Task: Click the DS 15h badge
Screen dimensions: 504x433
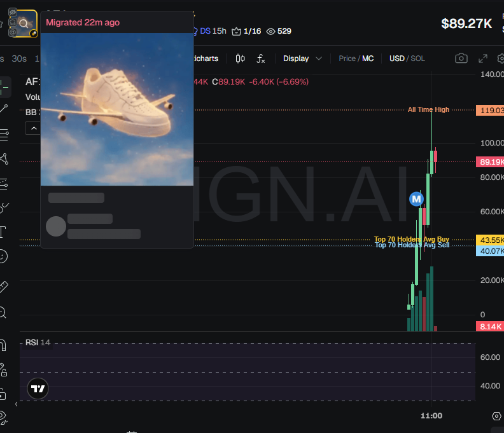Action: [x=210, y=31]
